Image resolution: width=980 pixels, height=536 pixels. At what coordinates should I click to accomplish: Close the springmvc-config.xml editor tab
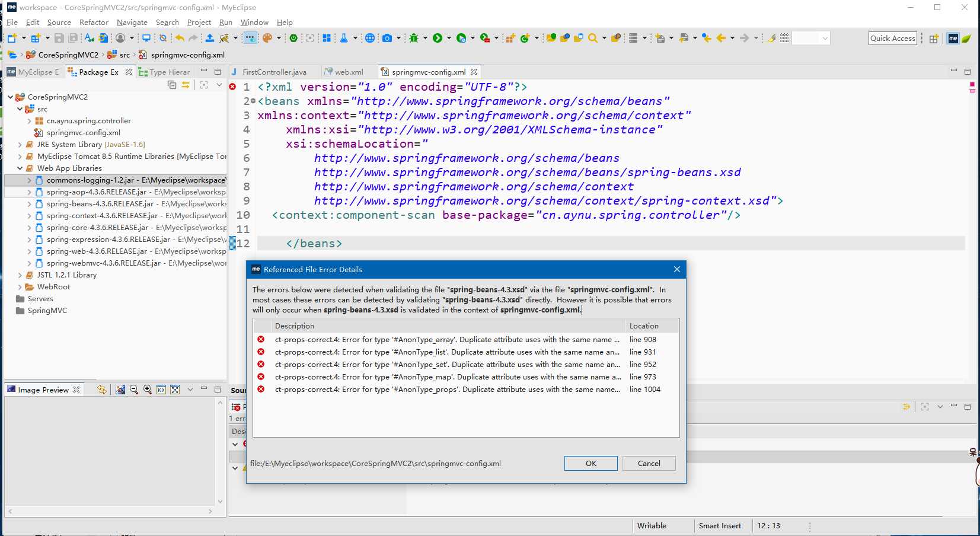coord(474,72)
